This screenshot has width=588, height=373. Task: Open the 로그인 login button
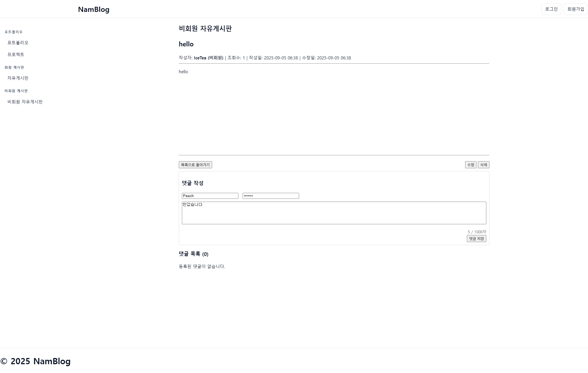point(551,9)
